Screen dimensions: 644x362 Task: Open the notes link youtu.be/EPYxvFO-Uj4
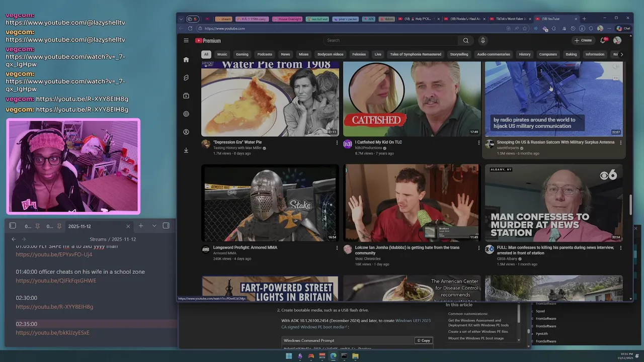tap(54, 255)
